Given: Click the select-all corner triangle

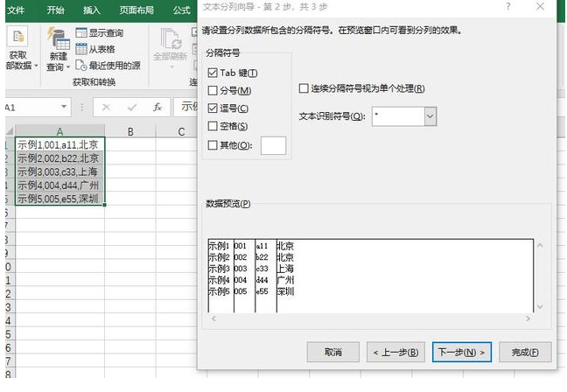Looking at the screenshot, I should (x=10, y=131).
